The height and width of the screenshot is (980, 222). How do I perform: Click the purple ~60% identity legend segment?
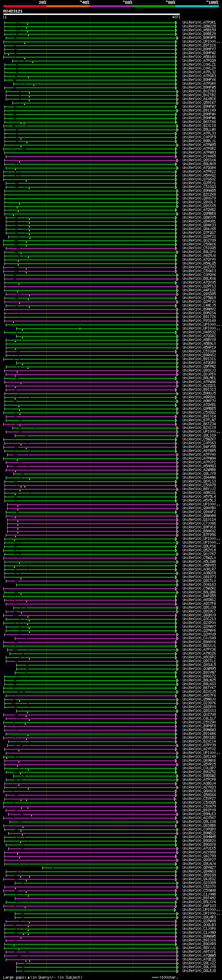pyautogui.click(x=111, y=6)
